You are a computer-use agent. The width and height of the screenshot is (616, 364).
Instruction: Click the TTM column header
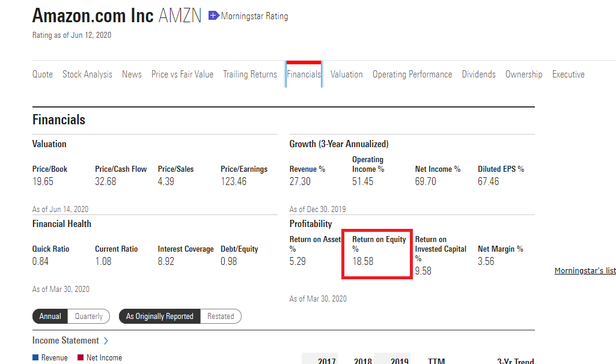coord(436,361)
